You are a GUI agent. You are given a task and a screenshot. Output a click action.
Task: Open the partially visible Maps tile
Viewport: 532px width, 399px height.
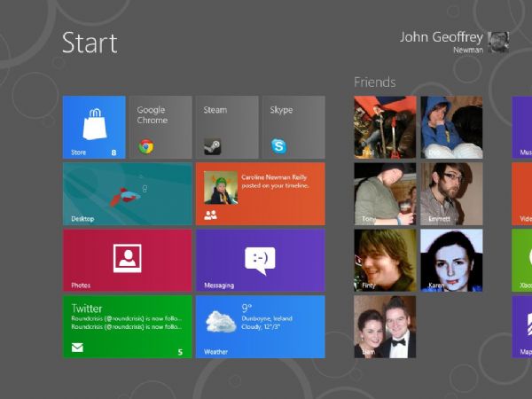click(522, 326)
